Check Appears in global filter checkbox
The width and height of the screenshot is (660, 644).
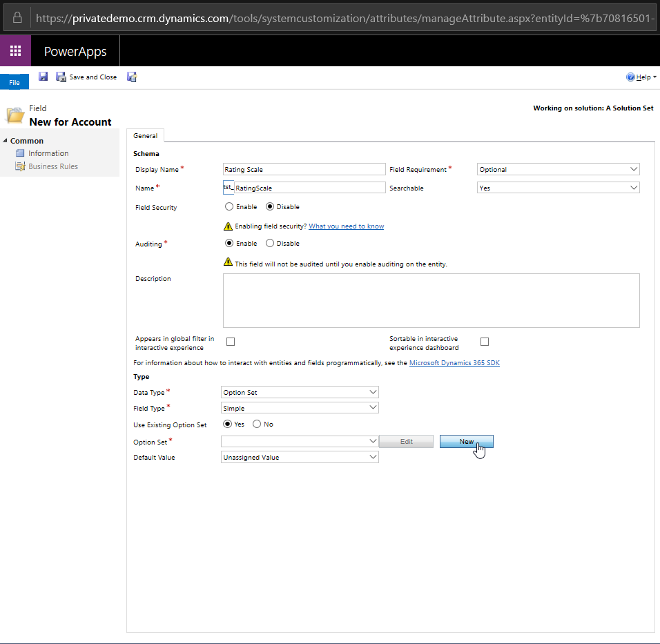(231, 342)
